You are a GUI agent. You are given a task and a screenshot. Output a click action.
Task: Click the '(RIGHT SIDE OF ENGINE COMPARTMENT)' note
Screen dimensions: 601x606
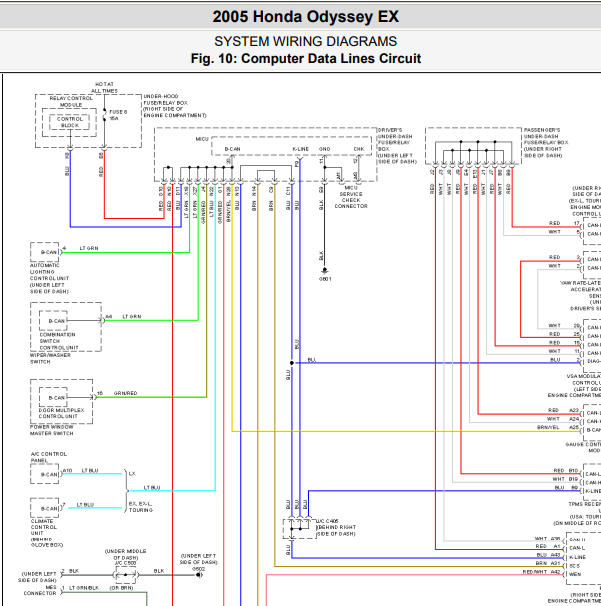pos(175,112)
